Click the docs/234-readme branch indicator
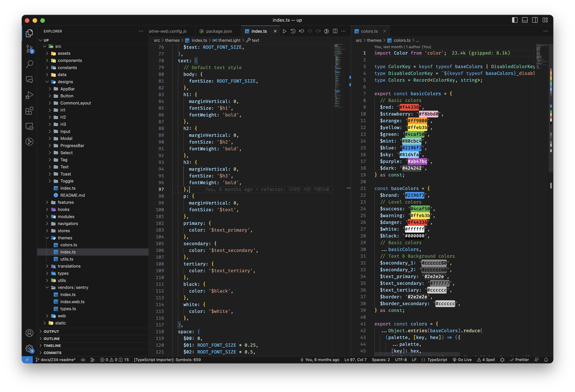The width and height of the screenshot is (575, 392). click(x=56, y=360)
